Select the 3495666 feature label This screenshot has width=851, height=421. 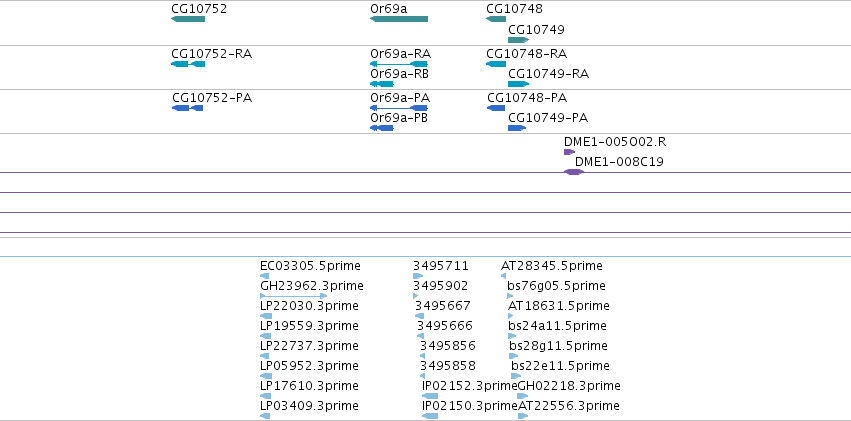tap(445, 326)
